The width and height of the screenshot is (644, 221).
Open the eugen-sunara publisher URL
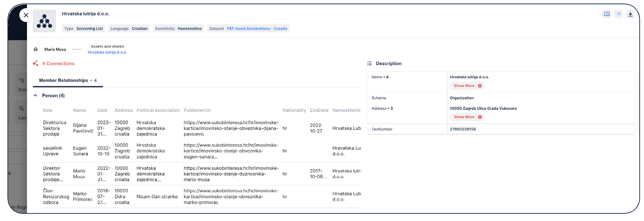tap(231, 151)
